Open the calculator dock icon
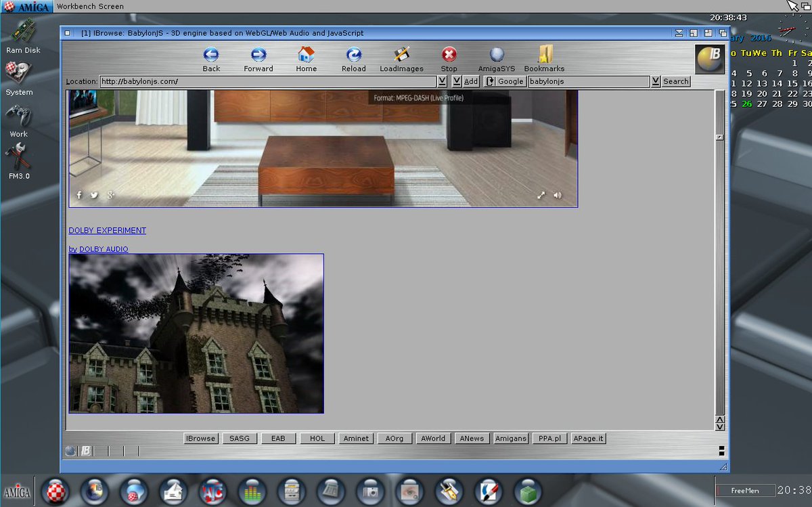 [x=331, y=492]
